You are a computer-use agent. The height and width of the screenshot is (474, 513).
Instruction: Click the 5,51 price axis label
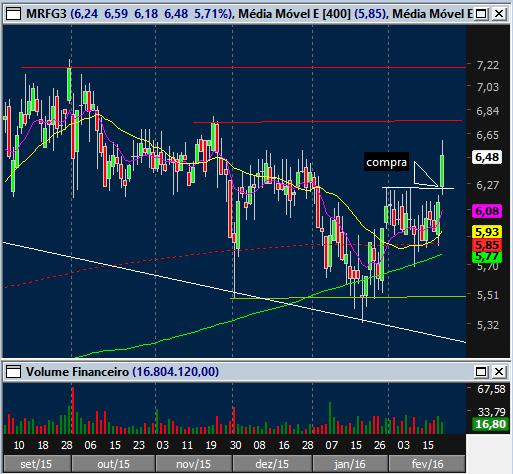(x=488, y=295)
